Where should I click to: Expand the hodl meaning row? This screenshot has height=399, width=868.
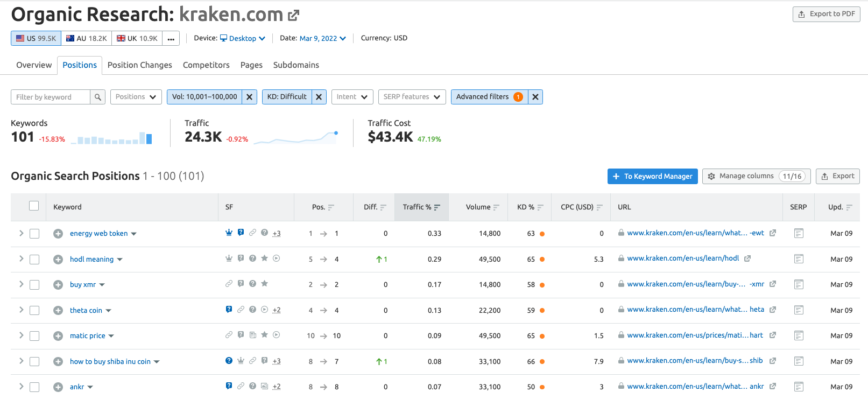coord(21,258)
